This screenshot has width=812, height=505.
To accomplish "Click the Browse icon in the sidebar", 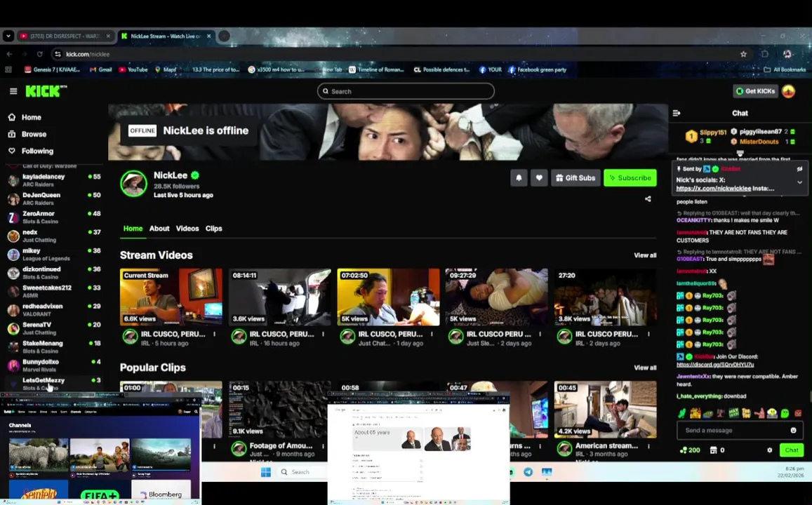I will coord(12,134).
